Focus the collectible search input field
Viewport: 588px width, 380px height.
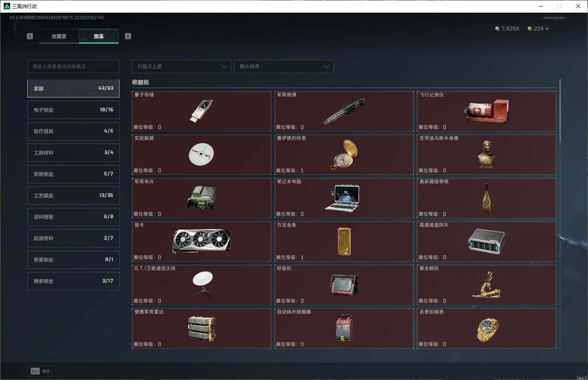tap(73, 66)
